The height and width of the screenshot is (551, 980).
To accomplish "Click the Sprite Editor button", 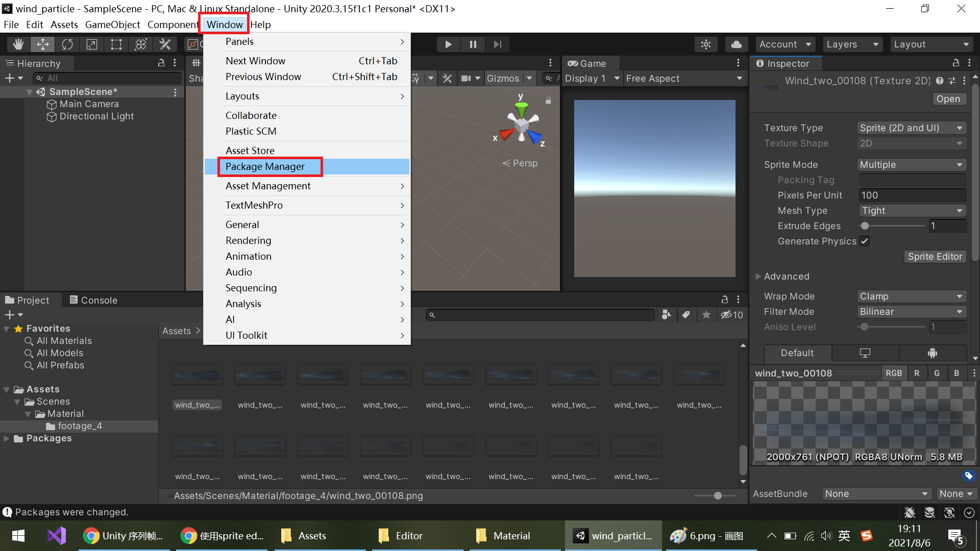I will click(935, 257).
